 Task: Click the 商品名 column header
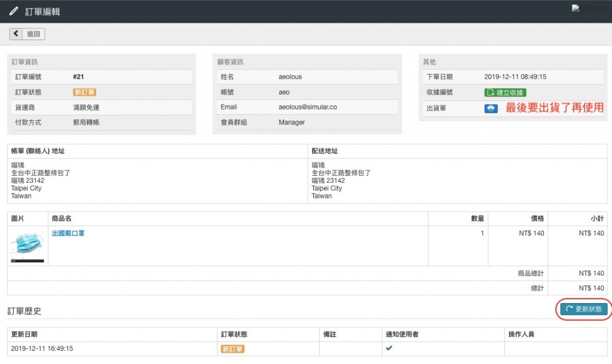tap(62, 219)
